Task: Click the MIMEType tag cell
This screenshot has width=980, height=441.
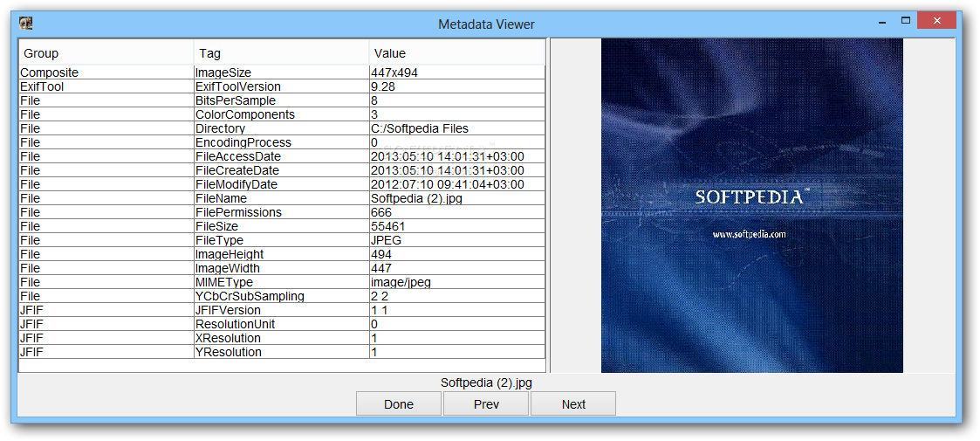Action: pyautogui.click(x=281, y=282)
